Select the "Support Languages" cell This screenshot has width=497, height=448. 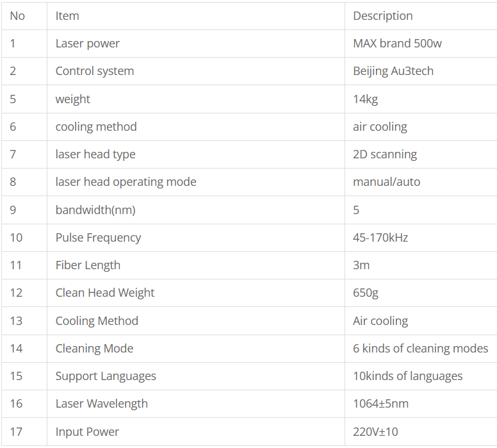[x=106, y=376]
